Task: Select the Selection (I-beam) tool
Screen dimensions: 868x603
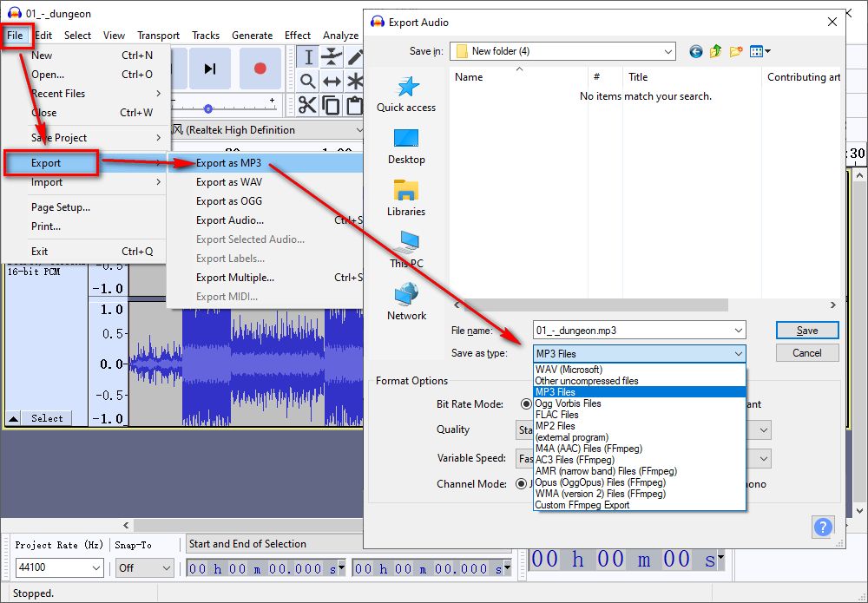Action: click(x=308, y=57)
